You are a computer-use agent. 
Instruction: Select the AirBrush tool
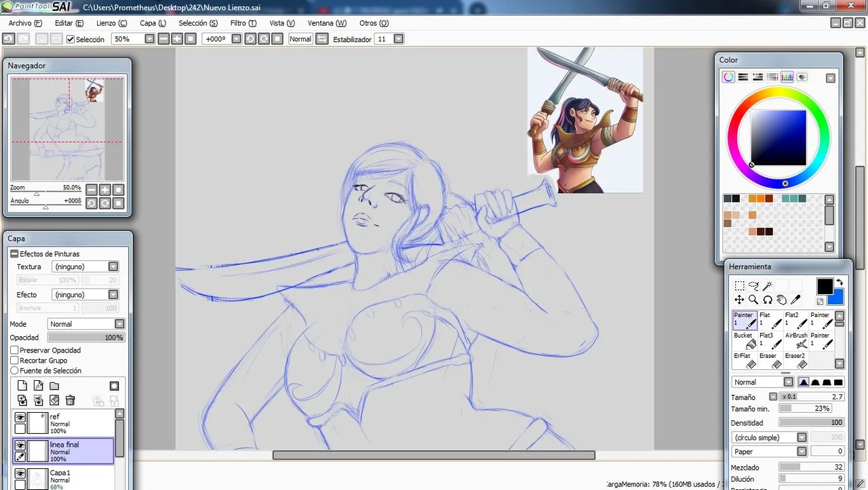(796, 340)
